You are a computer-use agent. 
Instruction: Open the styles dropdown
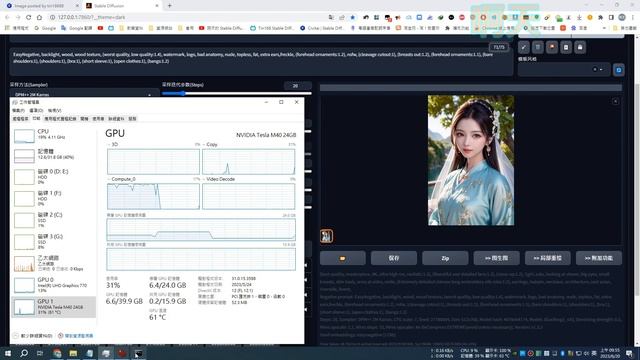point(563,70)
